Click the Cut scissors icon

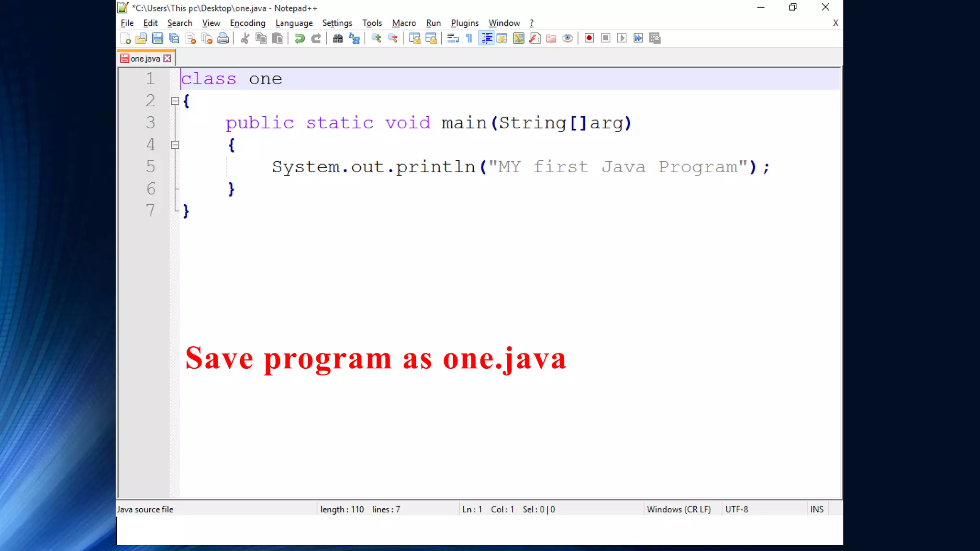click(245, 38)
